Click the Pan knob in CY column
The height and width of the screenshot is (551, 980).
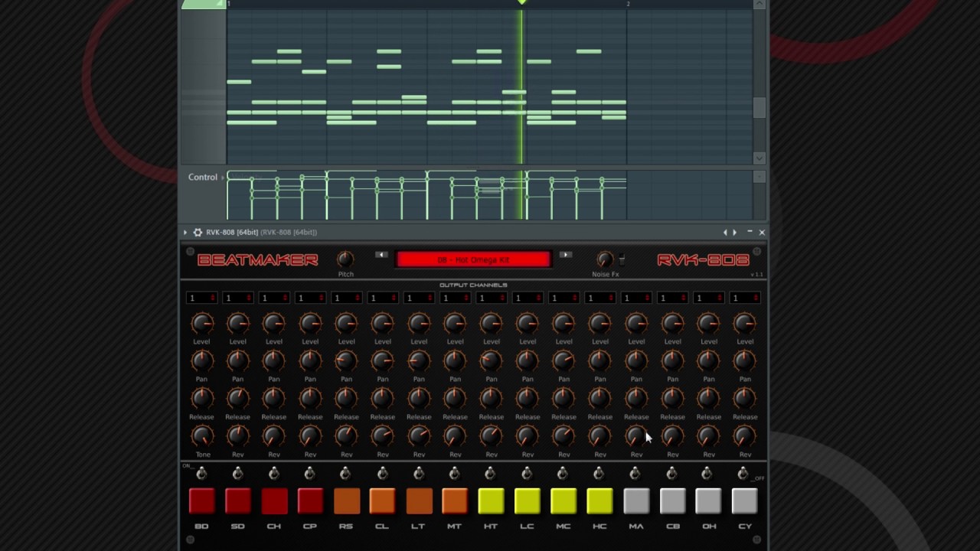tap(745, 360)
